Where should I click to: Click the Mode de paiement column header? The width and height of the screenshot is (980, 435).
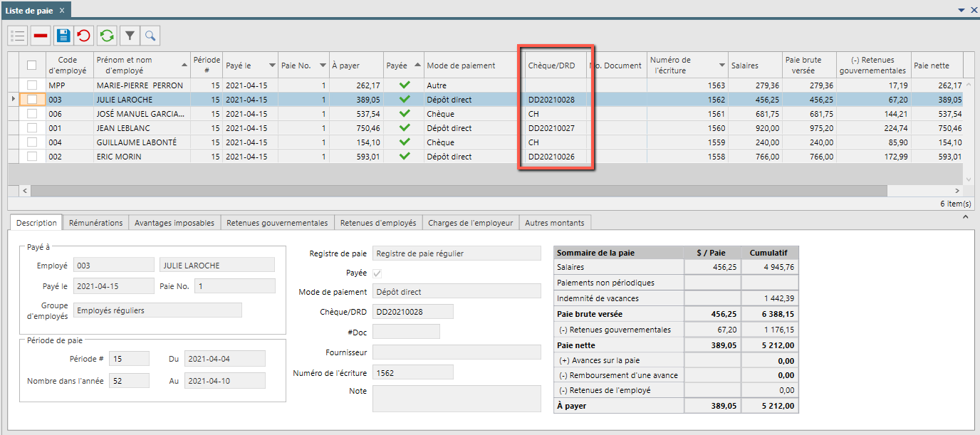470,65
